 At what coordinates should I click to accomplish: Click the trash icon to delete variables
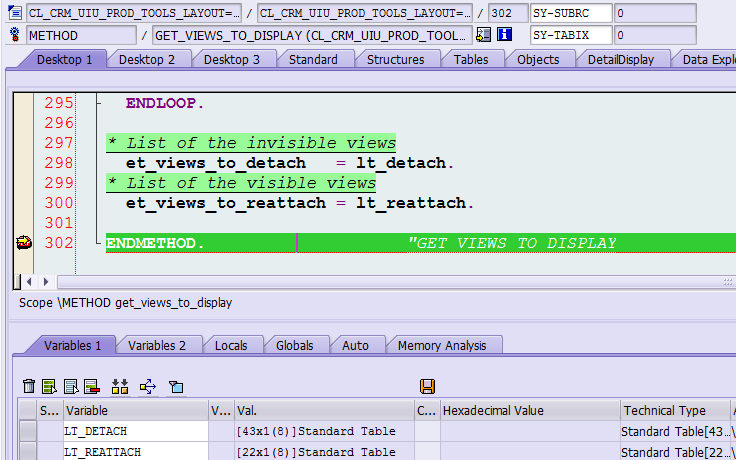[x=29, y=386]
